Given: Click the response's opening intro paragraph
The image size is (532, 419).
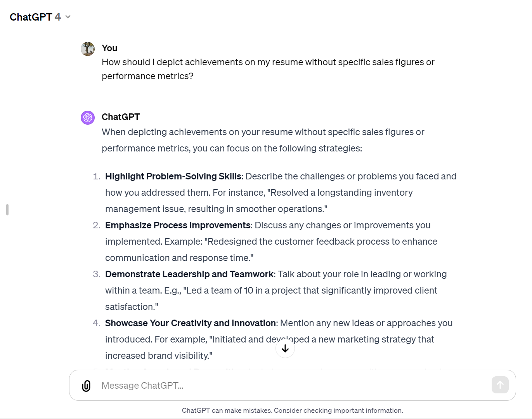Looking at the screenshot, I should coord(263,140).
